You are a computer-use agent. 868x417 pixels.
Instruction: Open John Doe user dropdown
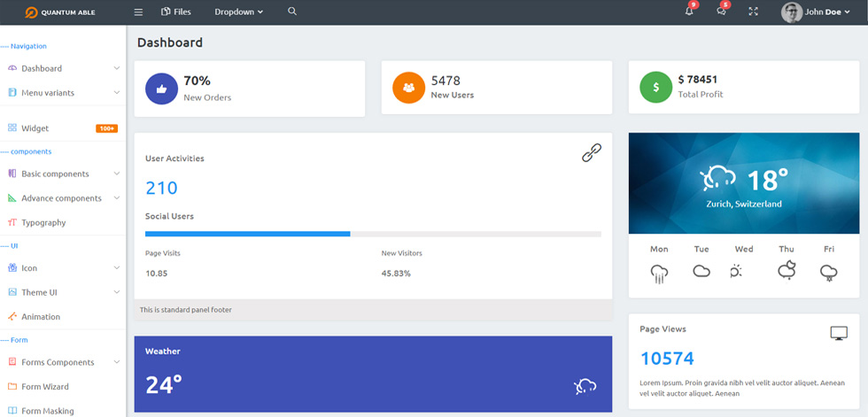(x=827, y=12)
